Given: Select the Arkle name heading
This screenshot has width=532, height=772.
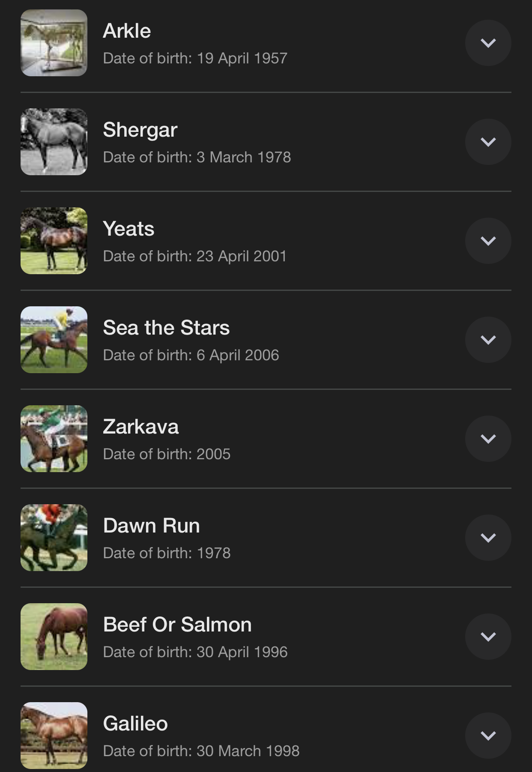Looking at the screenshot, I should (x=127, y=31).
